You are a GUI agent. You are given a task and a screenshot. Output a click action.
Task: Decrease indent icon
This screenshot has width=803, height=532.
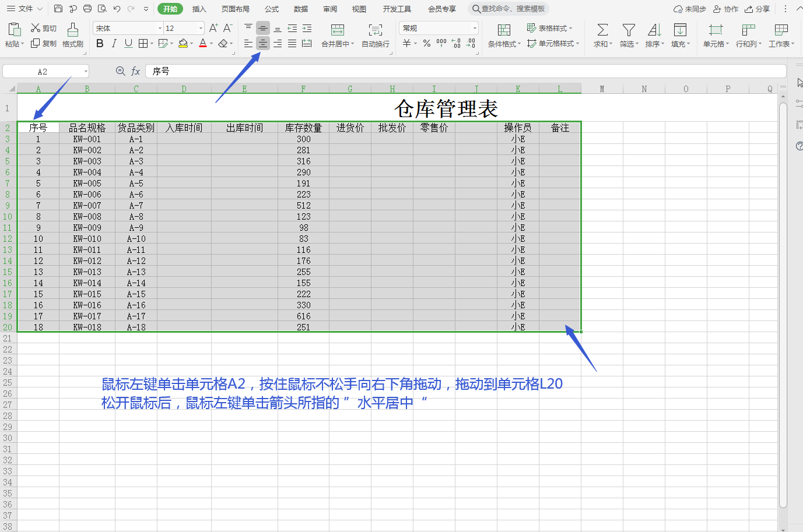coord(292,28)
